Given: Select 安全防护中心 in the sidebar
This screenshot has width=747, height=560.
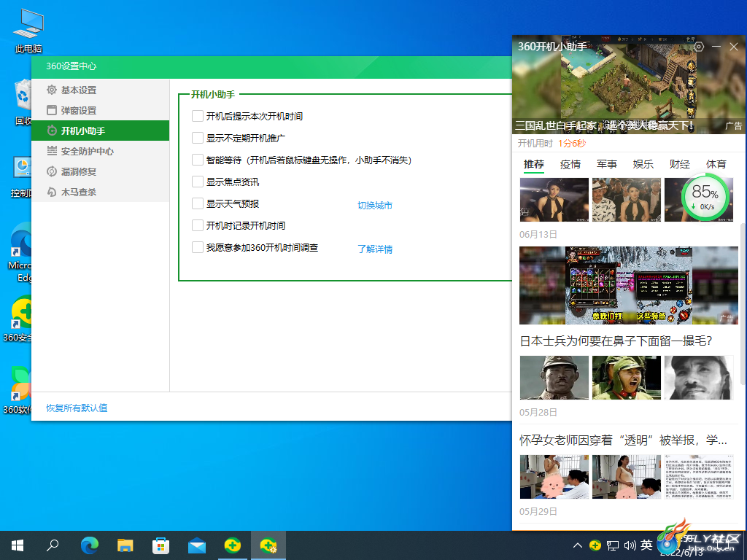Looking at the screenshot, I should tap(100, 151).
